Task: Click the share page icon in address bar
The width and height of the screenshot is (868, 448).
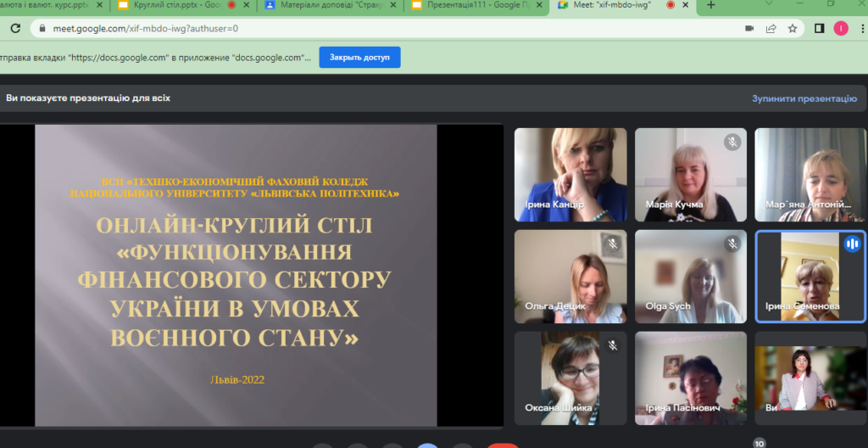Action: [x=771, y=28]
